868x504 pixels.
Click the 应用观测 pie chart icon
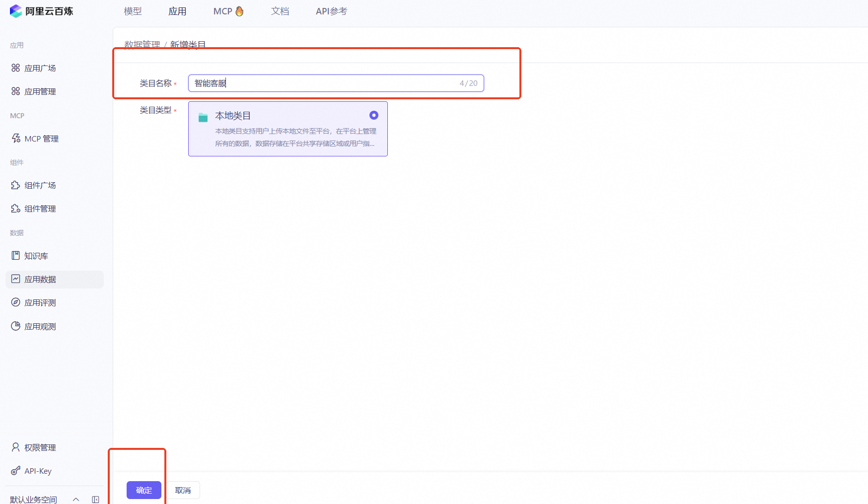point(16,326)
